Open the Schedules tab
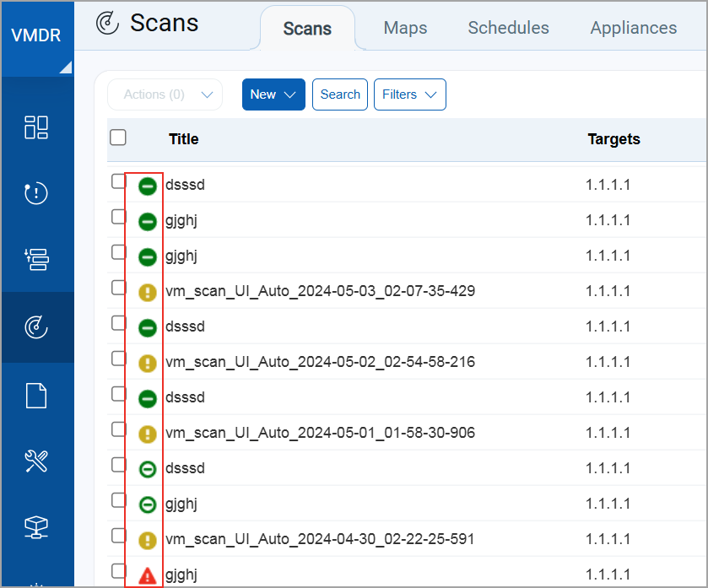This screenshot has height=588, width=708. pos(508,28)
